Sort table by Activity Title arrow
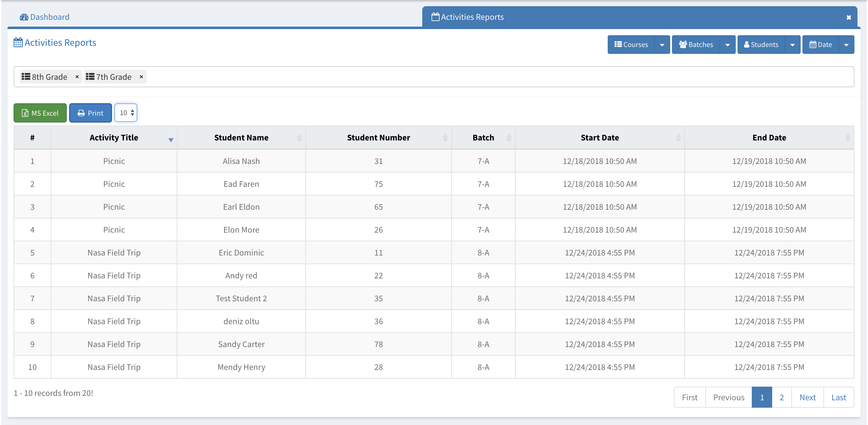The image size is (868, 425). (x=171, y=139)
